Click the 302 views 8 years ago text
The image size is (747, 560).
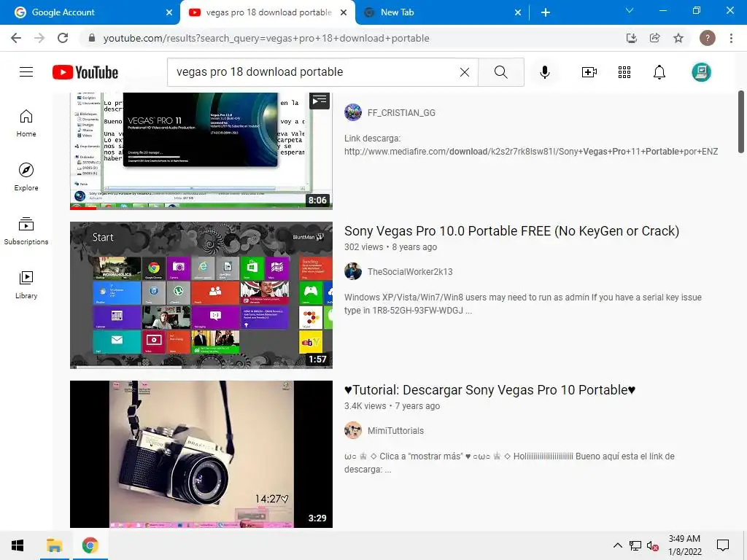point(391,247)
